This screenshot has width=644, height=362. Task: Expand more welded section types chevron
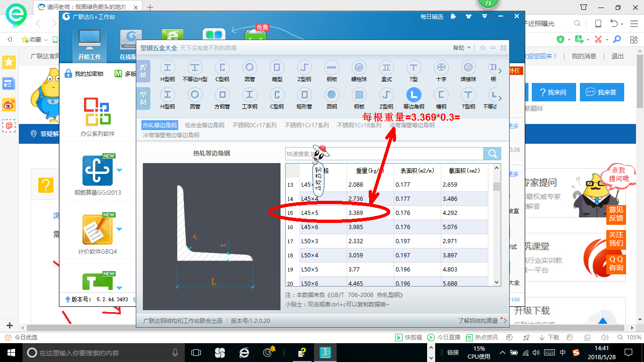(500, 71)
